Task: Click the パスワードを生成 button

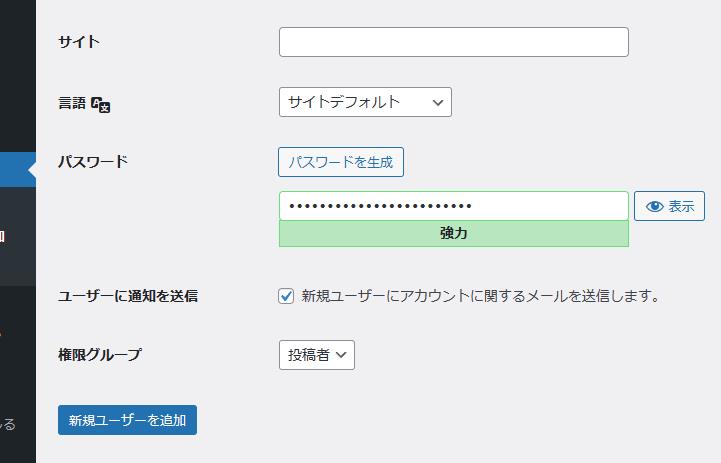Action: pyautogui.click(x=340, y=162)
